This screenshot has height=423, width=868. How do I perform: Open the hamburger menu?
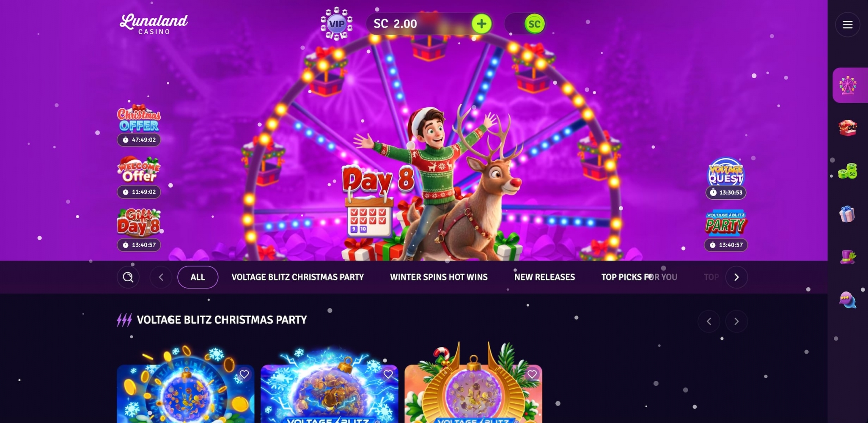(x=847, y=25)
